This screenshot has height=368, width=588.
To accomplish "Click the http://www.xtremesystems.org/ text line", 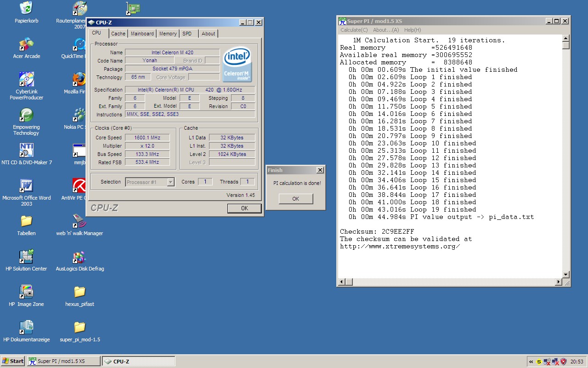I will click(x=400, y=246).
